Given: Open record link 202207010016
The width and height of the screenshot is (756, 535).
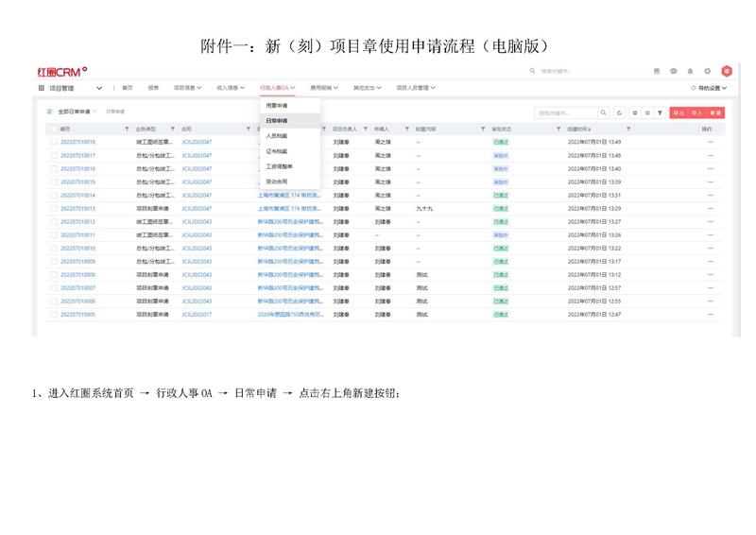Looking at the screenshot, I should pyautogui.click(x=77, y=168).
